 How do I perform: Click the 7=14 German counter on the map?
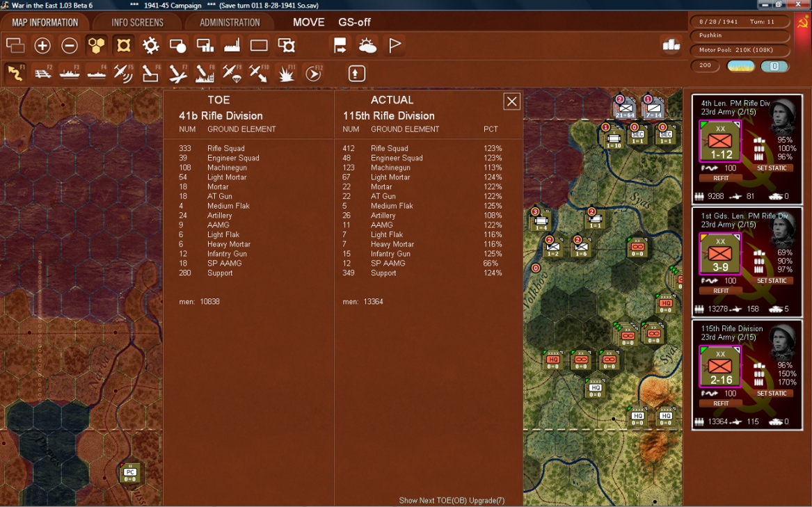[x=653, y=108]
